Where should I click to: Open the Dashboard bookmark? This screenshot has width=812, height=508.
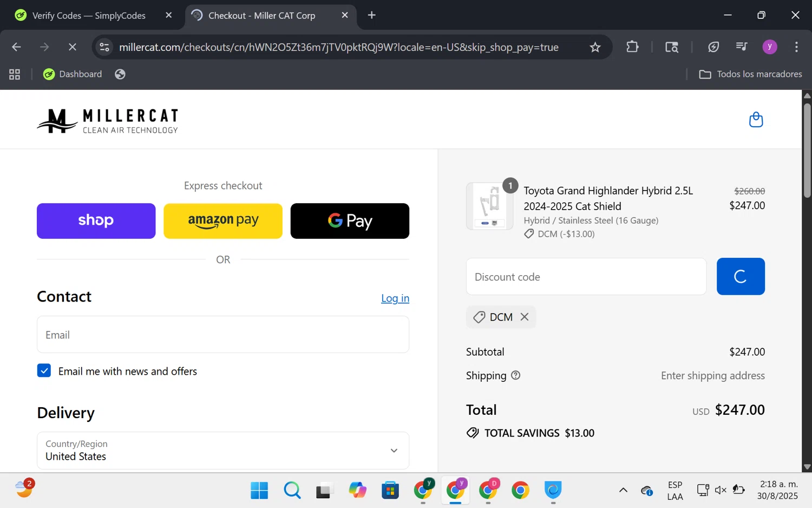pos(73,74)
